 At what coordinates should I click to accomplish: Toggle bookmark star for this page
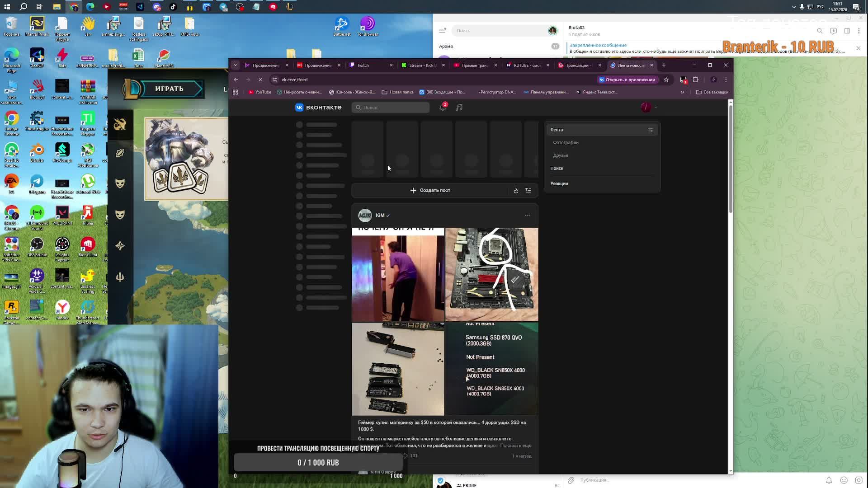[x=666, y=80]
